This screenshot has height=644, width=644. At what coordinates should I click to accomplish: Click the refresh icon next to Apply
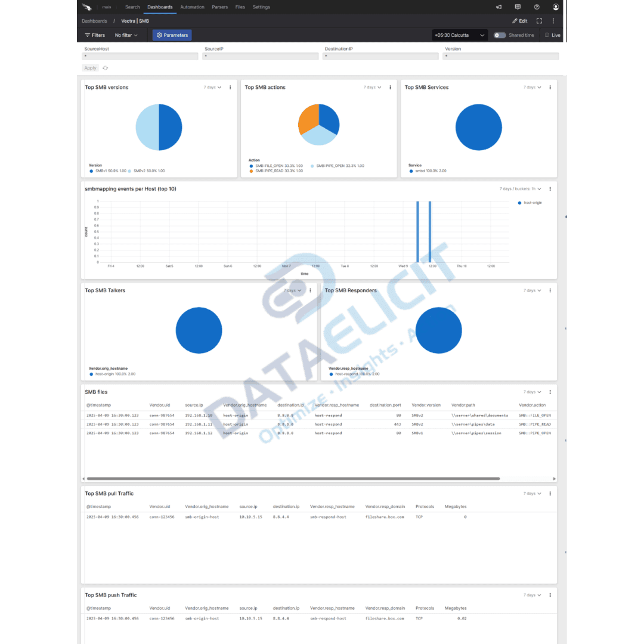coord(105,67)
